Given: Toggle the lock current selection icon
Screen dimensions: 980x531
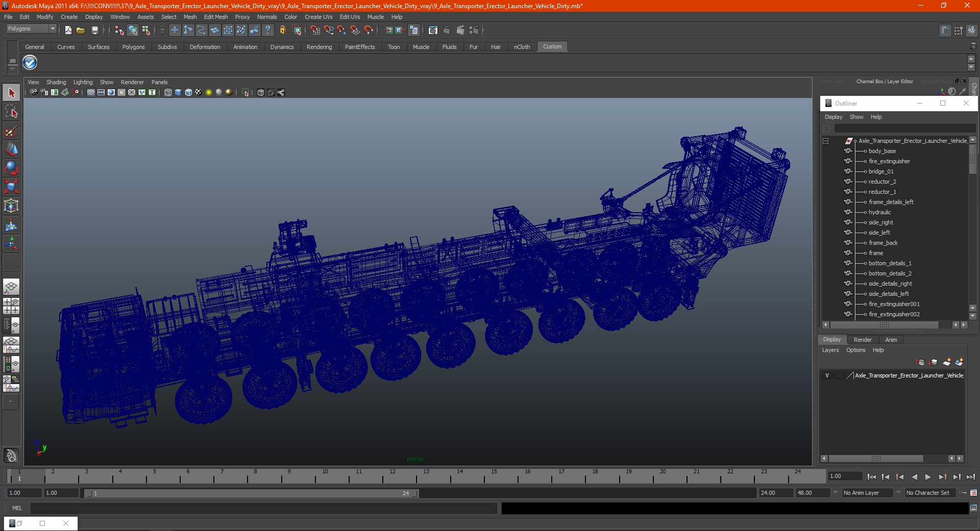Looking at the screenshot, I should 282,30.
